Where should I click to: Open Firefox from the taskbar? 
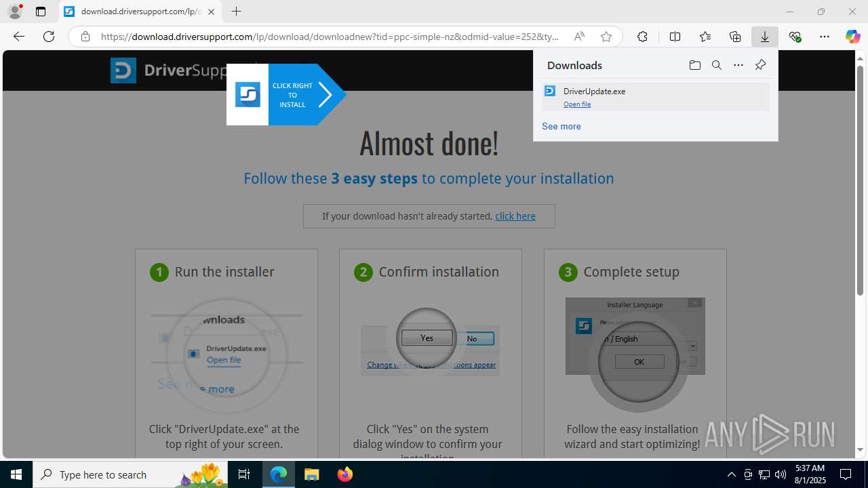coord(345,474)
